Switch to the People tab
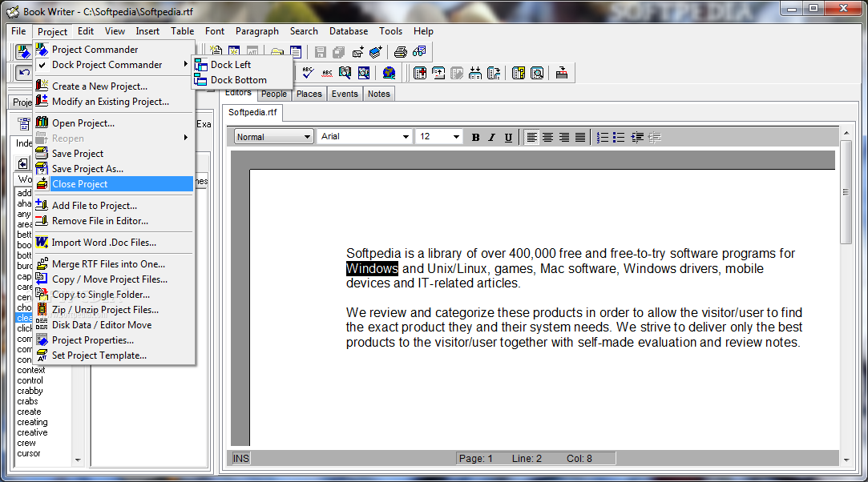This screenshot has width=868, height=482. click(x=274, y=94)
